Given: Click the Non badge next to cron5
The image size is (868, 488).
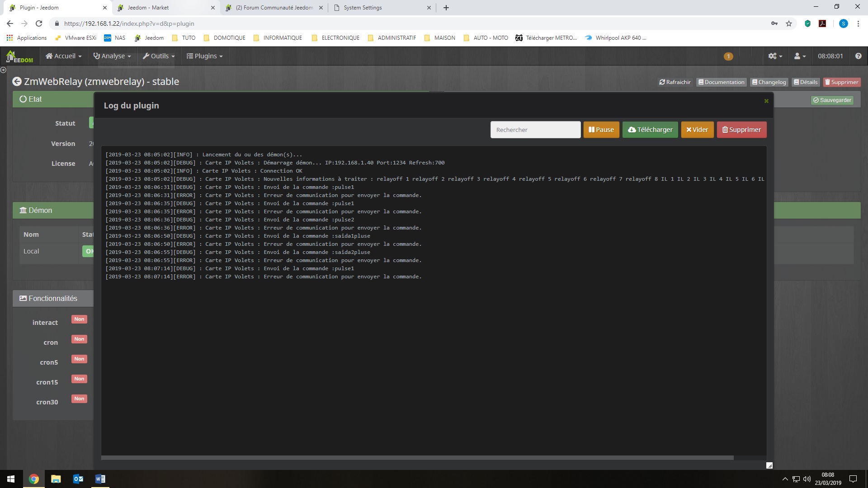Looking at the screenshot, I should 79,359.
